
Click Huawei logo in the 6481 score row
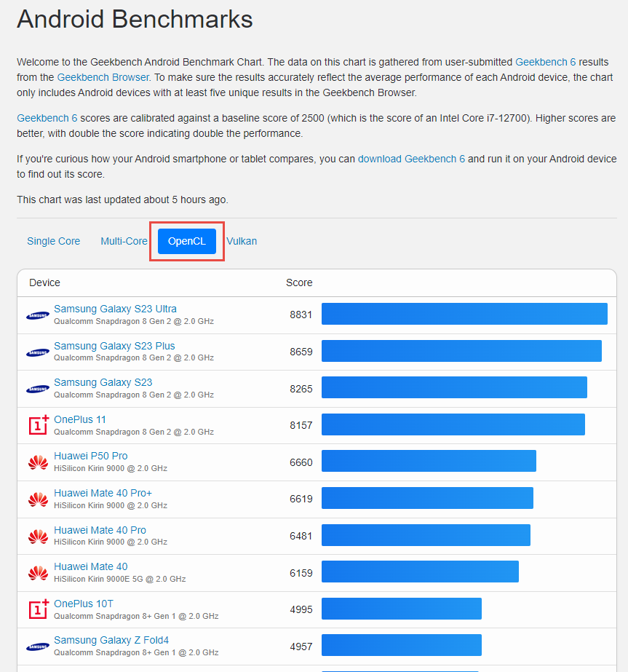point(38,536)
